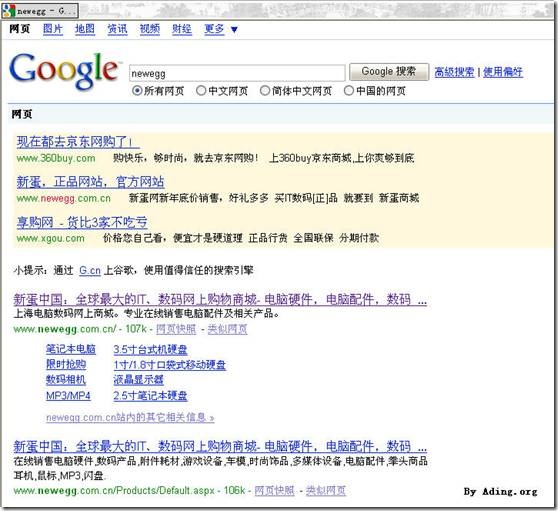
Task: Open 高级搜索 advanced search link
Action: coord(454,72)
